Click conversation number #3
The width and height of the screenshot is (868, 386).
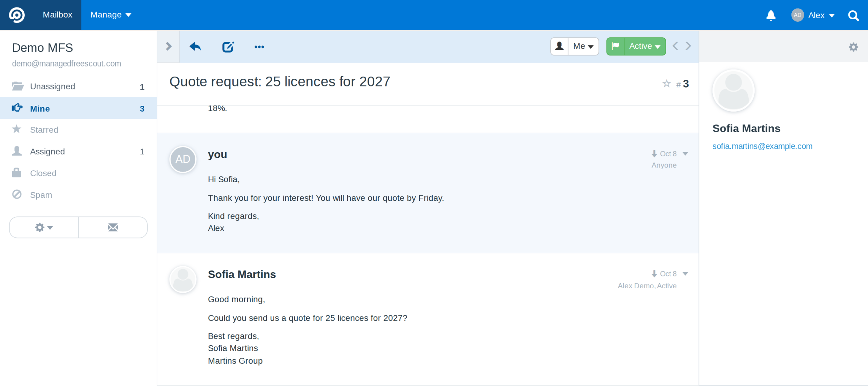click(x=683, y=84)
